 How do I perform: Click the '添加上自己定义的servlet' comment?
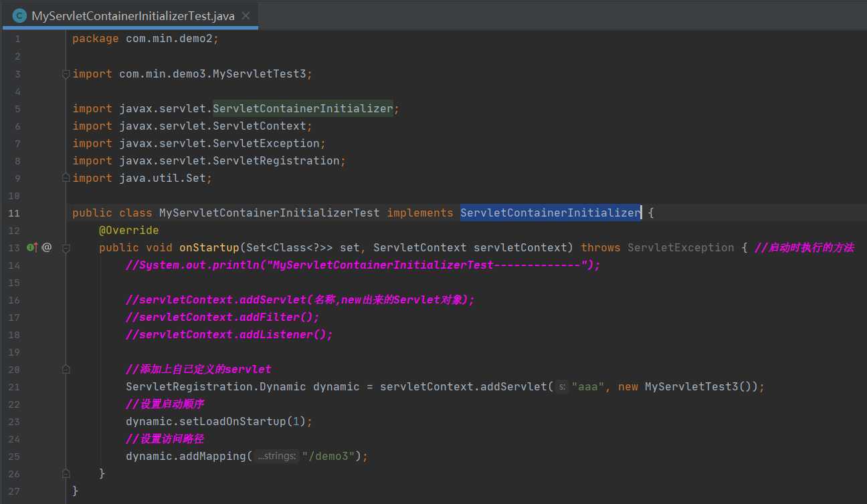[199, 369]
